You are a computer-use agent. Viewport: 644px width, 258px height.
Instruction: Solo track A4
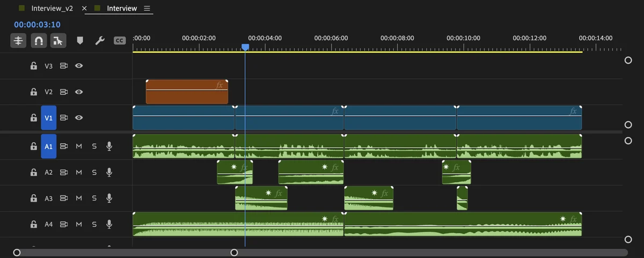click(94, 224)
